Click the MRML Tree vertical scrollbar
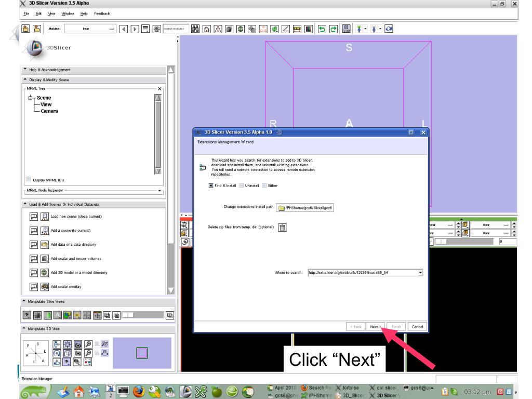Image resolution: width=532 pixels, height=399 pixels. click(158, 134)
